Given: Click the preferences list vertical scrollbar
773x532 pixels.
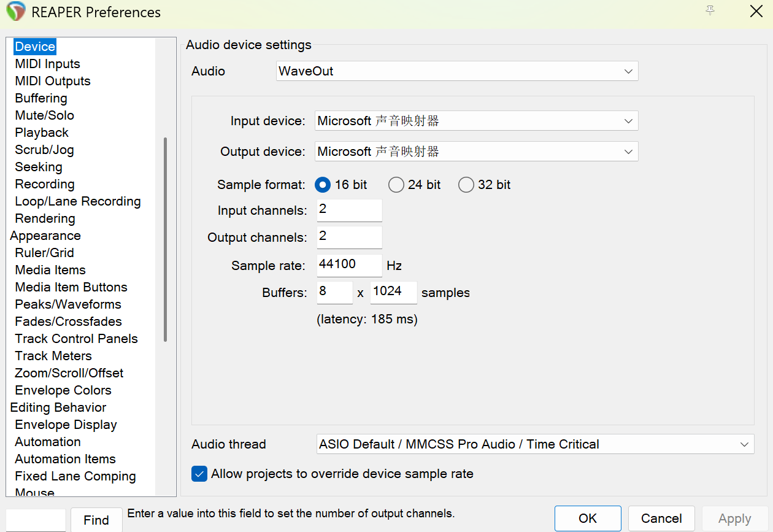Looking at the screenshot, I should tap(165, 239).
